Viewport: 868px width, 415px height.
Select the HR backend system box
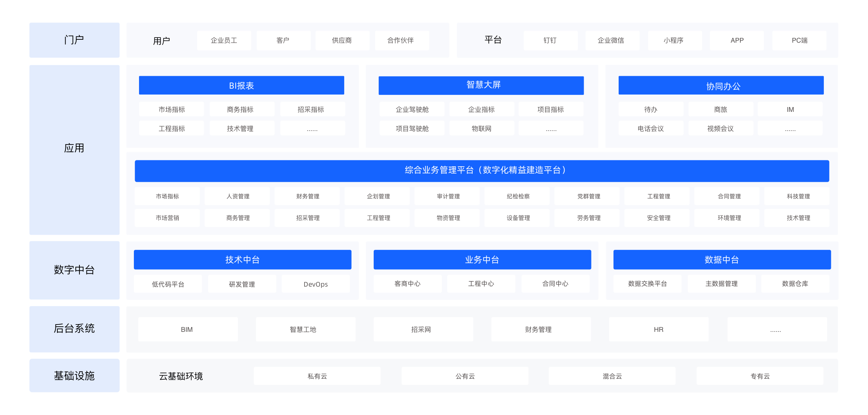[x=659, y=329]
